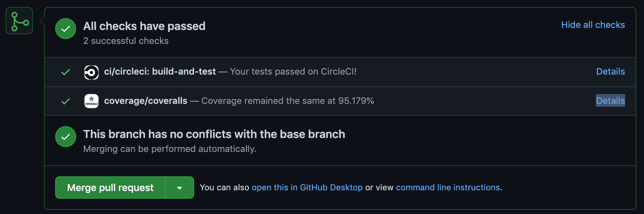This screenshot has width=644, height=214.
Task: Click the green check beside no conflicts message
Action: pyautogui.click(x=66, y=137)
